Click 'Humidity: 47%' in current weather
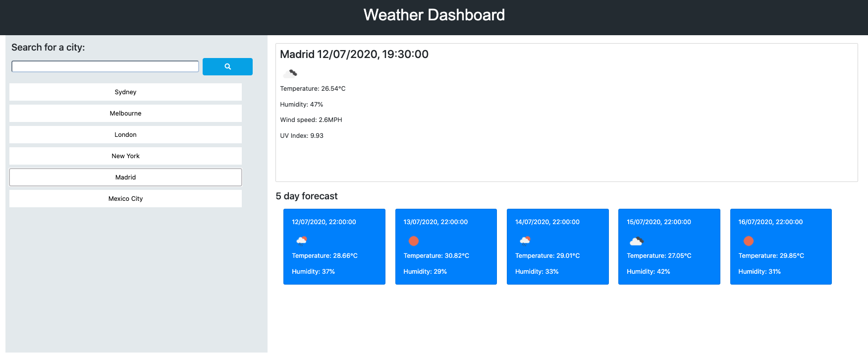This screenshot has width=868, height=357. click(x=301, y=105)
